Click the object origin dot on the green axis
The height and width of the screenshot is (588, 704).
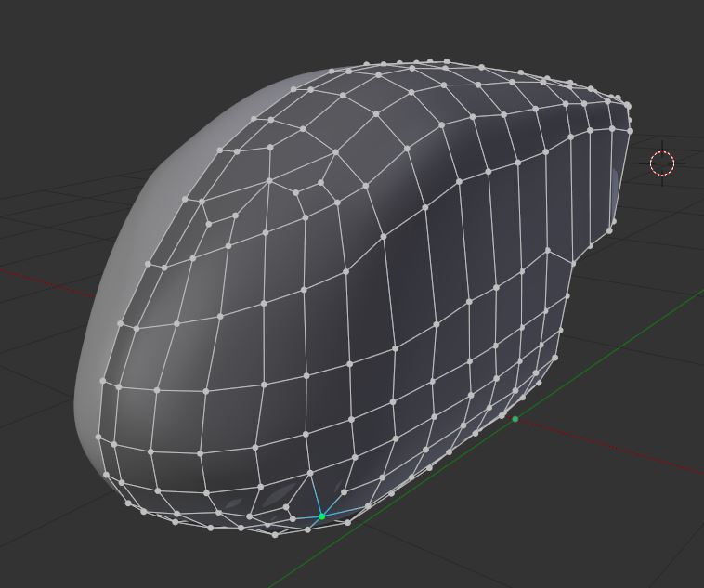coord(515,419)
